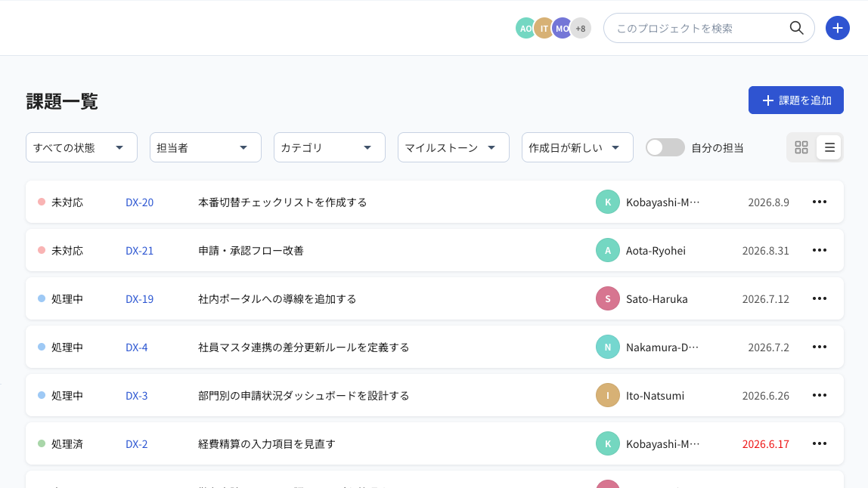Open the MO member avatar

[562, 28]
